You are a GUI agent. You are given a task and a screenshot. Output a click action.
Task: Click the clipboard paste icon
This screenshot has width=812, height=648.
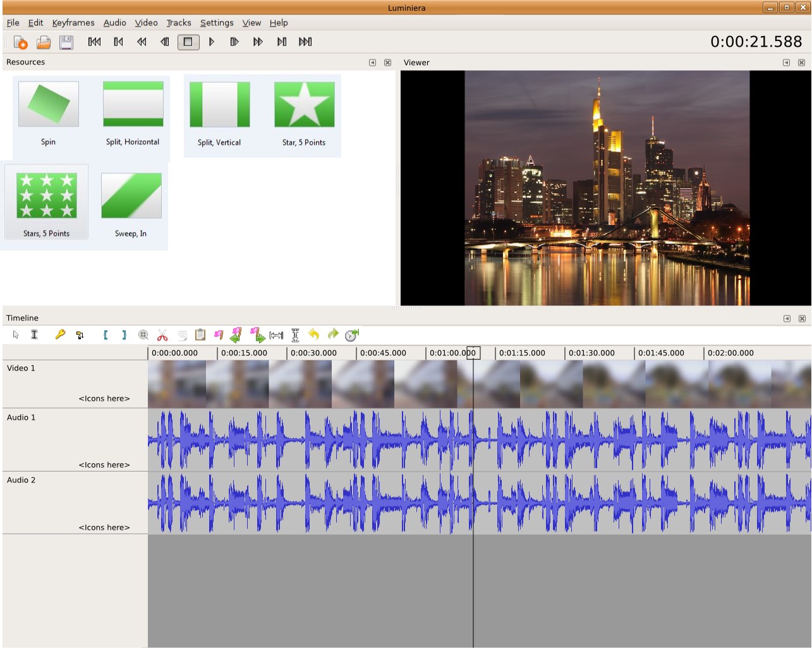coord(200,335)
